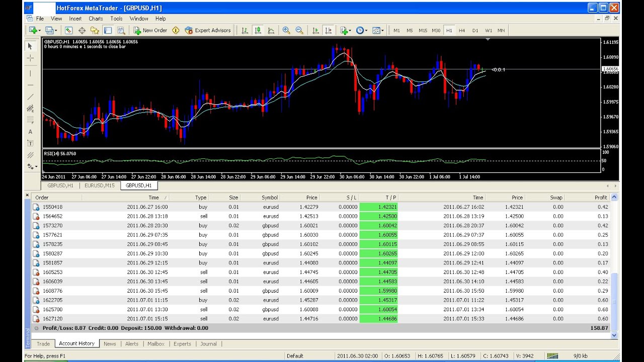Open the File menu
644x362 pixels.
tap(40, 19)
